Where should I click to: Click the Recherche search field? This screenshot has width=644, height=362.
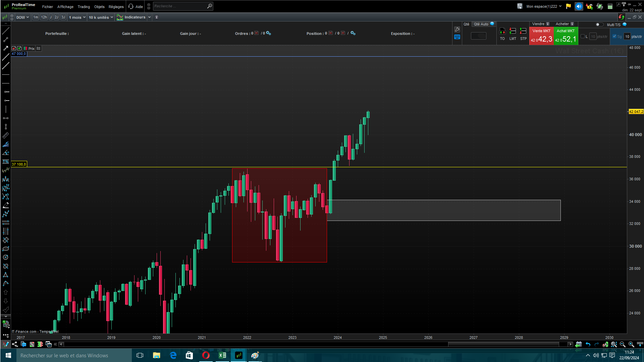pos(179,6)
